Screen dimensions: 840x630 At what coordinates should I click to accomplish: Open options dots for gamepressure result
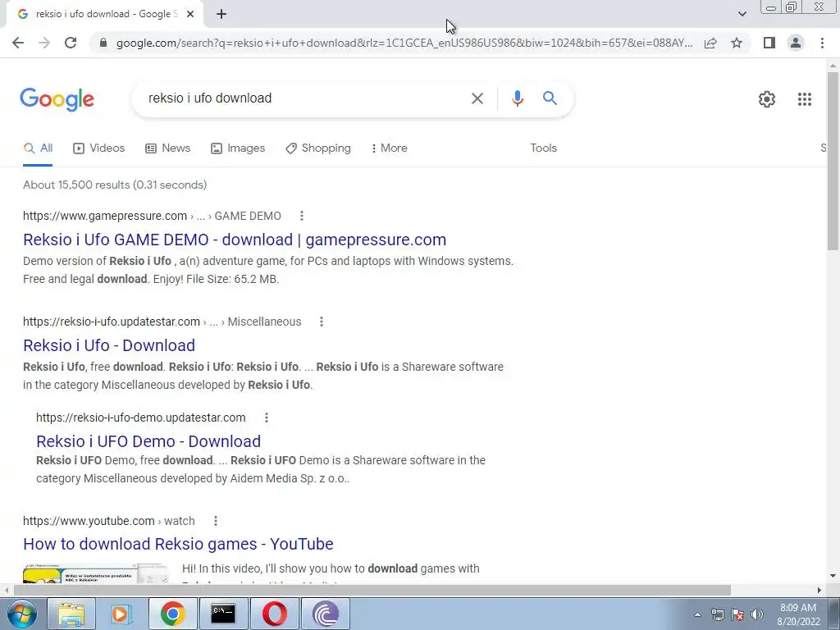click(302, 216)
